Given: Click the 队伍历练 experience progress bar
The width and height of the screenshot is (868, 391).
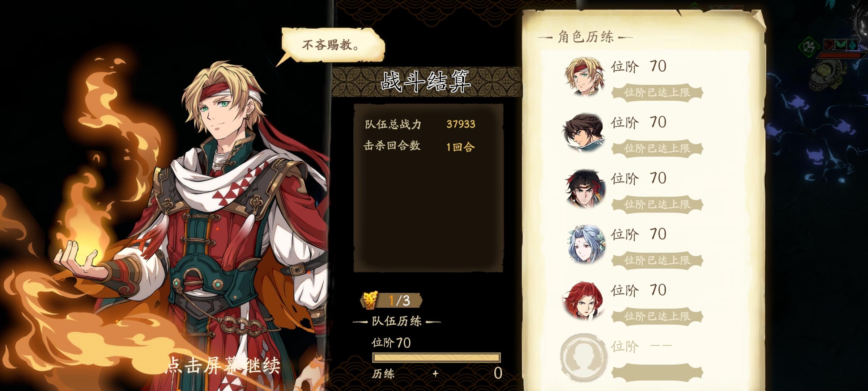Looking at the screenshot, I should pyautogui.click(x=437, y=358).
